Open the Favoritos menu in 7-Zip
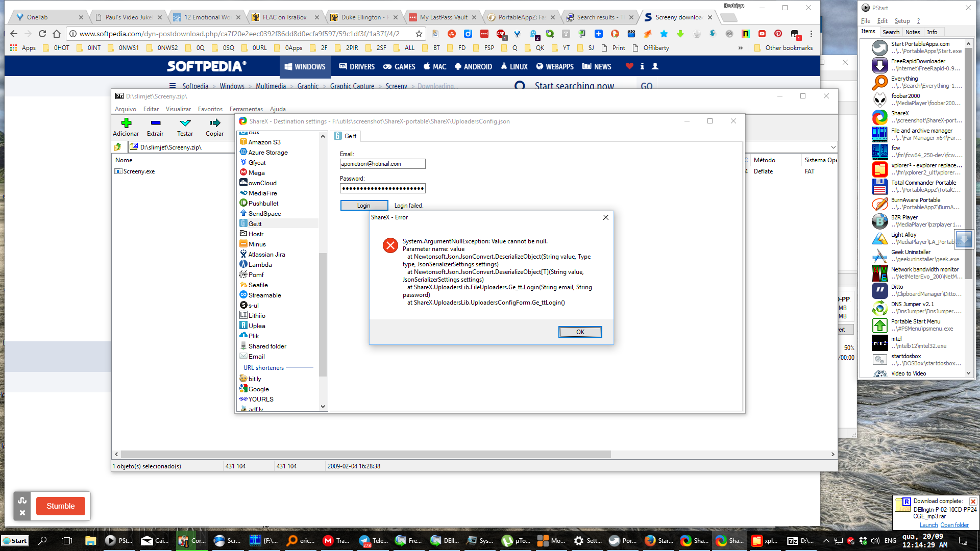The width and height of the screenshot is (980, 551). tap(210, 109)
